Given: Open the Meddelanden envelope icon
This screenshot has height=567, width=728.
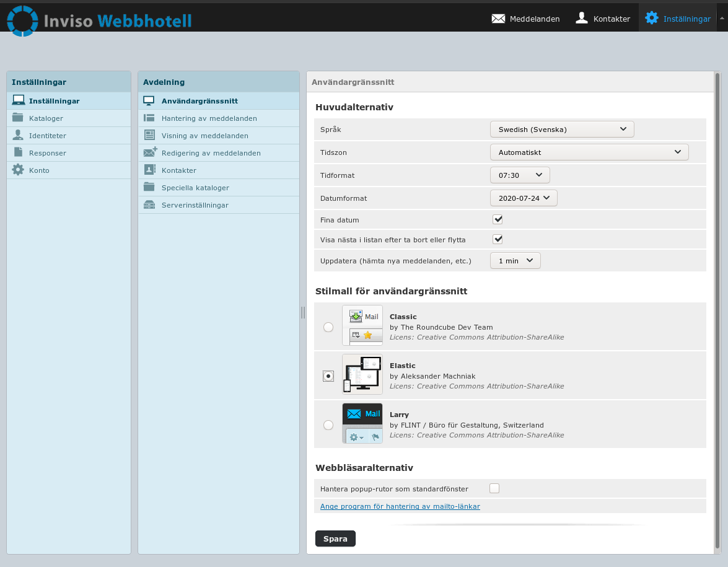Looking at the screenshot, I should (498, 19).
